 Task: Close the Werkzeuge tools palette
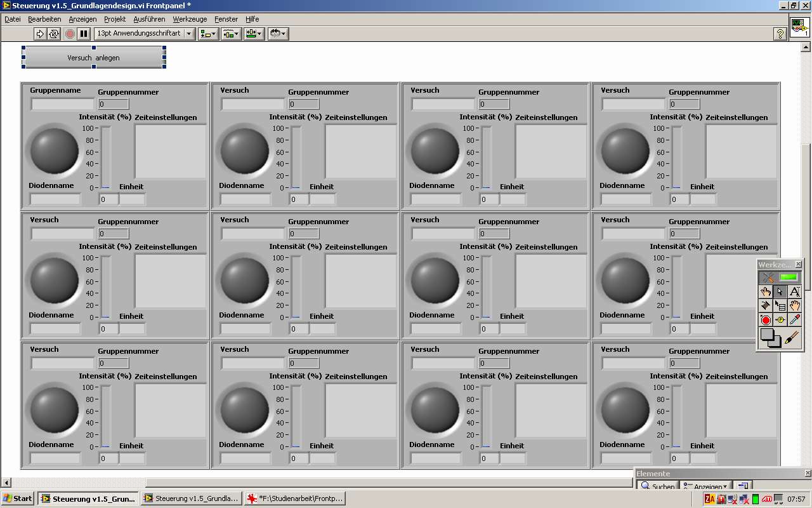798,264
